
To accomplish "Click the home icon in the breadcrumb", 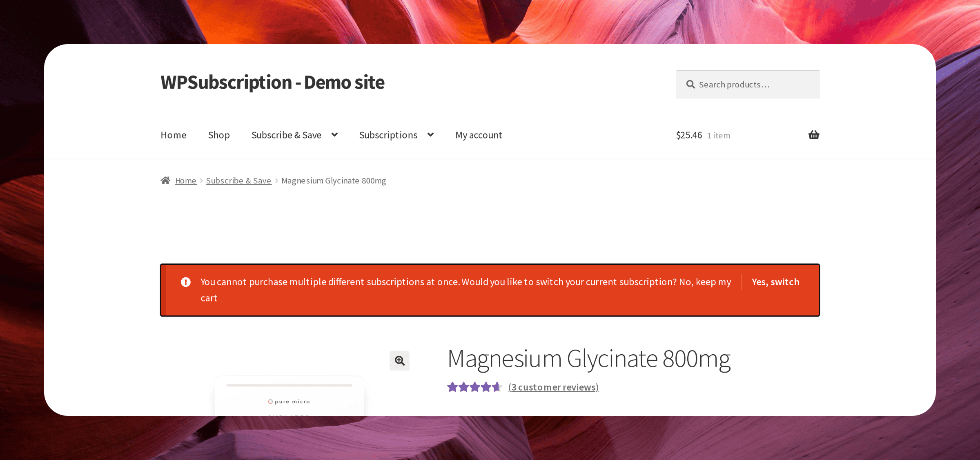I will (165, 181).
